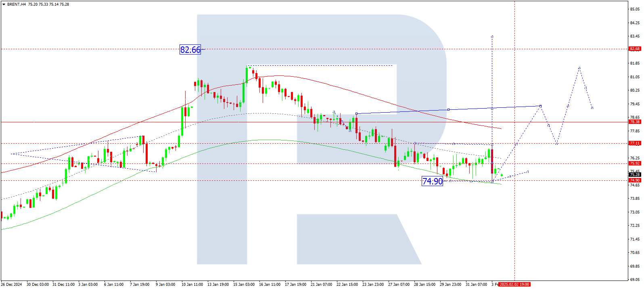Click the BRENT,H4 symbol title
Image resolution: width=644 pixels, height=289 pixels.
click(17, 4)
